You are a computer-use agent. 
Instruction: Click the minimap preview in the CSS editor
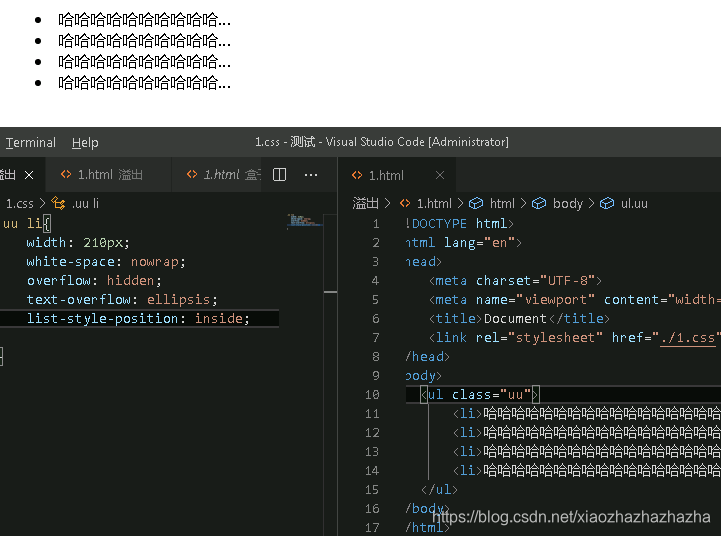click(x=304, y=221)
